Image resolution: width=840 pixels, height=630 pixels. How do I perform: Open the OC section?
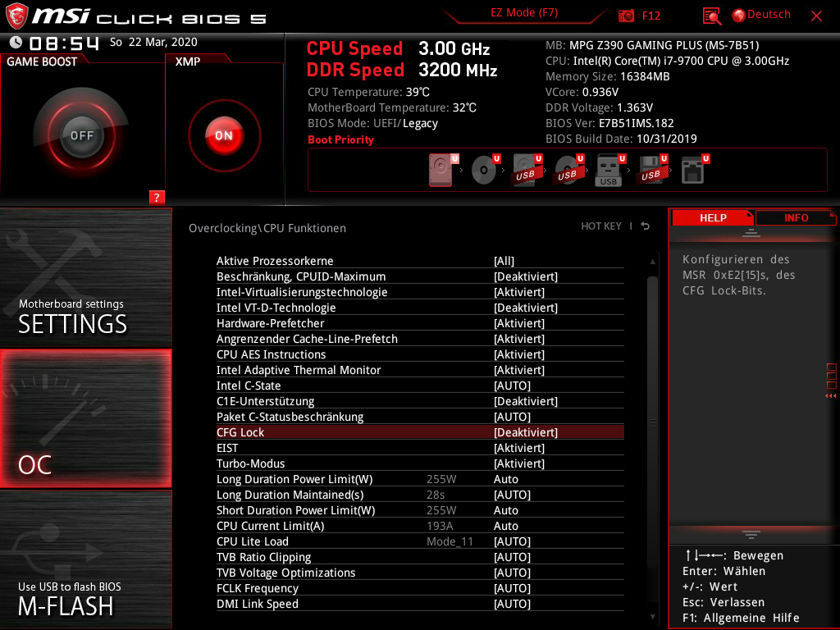pyautogui.click(x=85, y=418)
